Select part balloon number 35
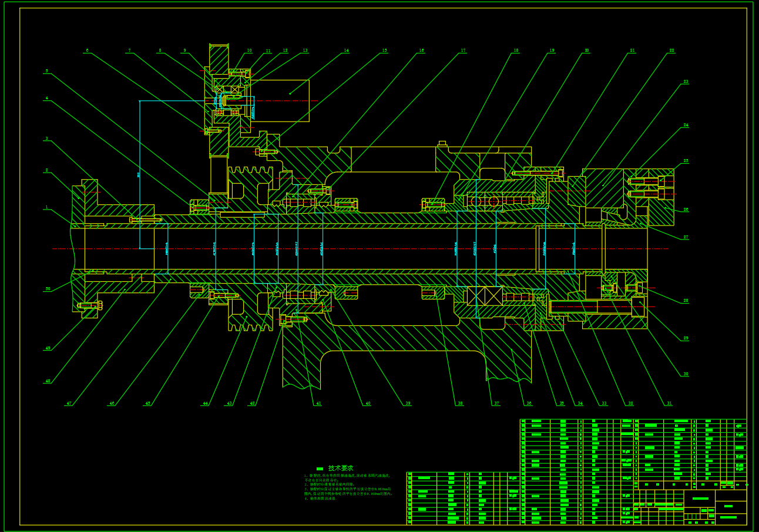759x532 pixels. coord(562,403)
